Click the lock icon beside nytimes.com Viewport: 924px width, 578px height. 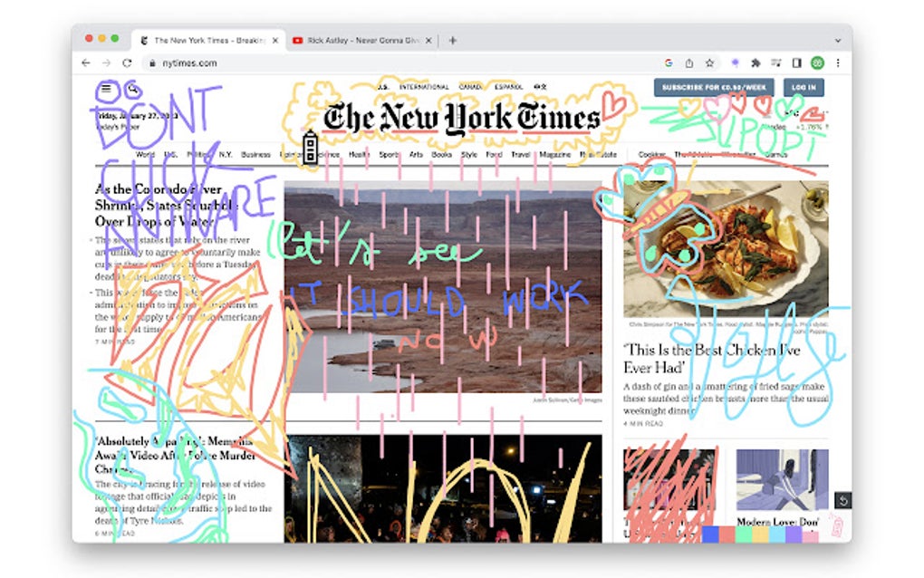[152, 63]
